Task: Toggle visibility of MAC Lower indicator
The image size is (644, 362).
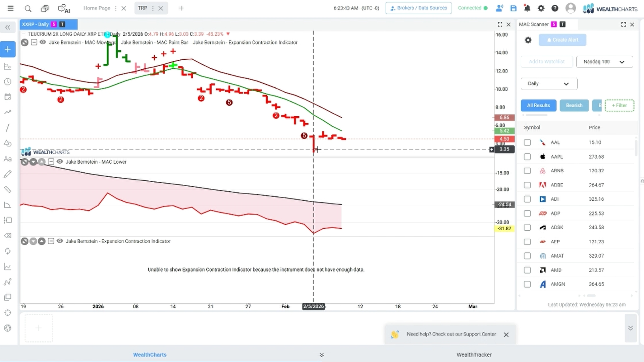Action: (x=60, y=162)
